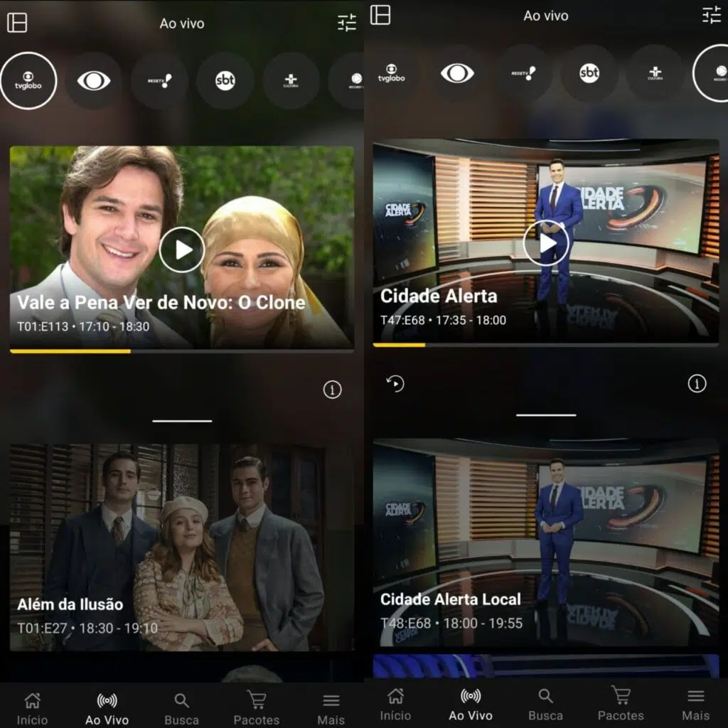Open the TV Cultura channel
The image size is (728, 728).
(x=291, y=81)
